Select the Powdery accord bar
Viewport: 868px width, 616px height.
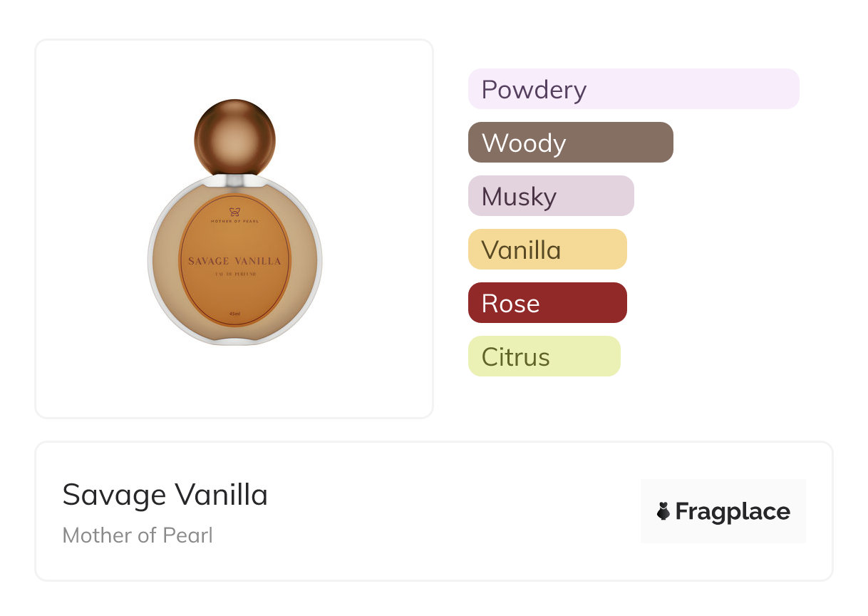tap(634, 89)
